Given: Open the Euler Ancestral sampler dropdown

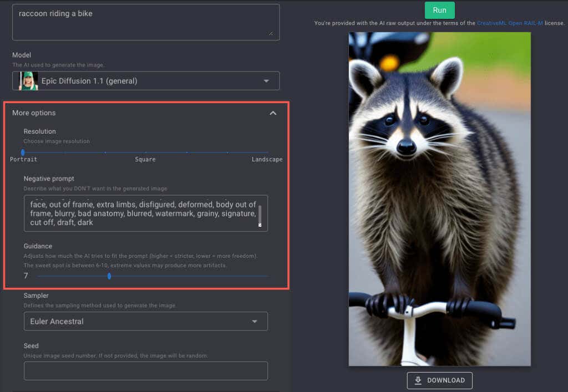Looking at the screenshot, I should pyautogui.click(x=145, y=322).
